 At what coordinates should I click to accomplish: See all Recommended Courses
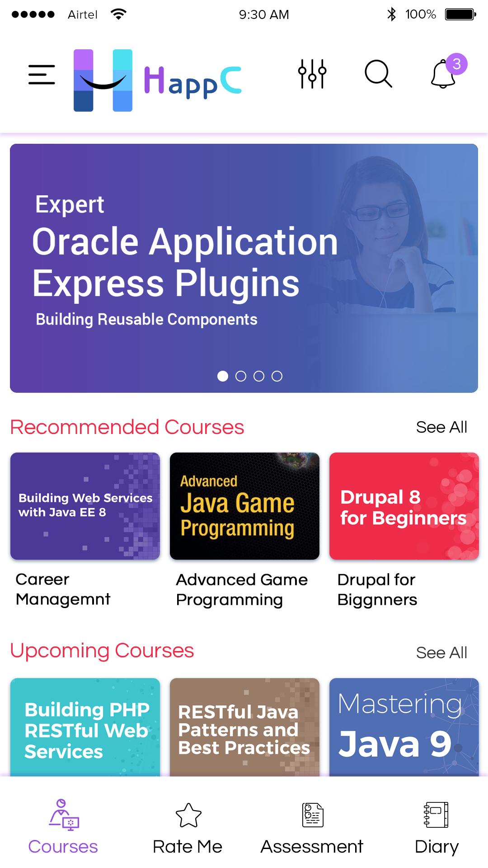click(x=441, y=427)
